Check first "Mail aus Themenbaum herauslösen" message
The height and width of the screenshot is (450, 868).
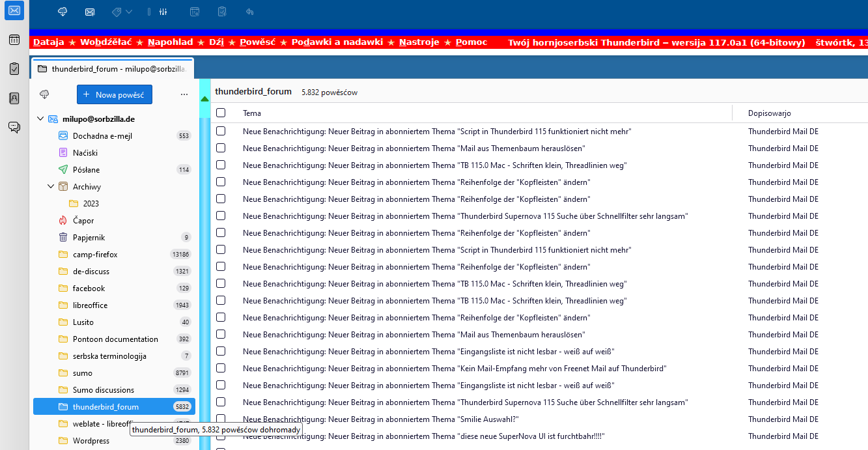click(221, 148)
